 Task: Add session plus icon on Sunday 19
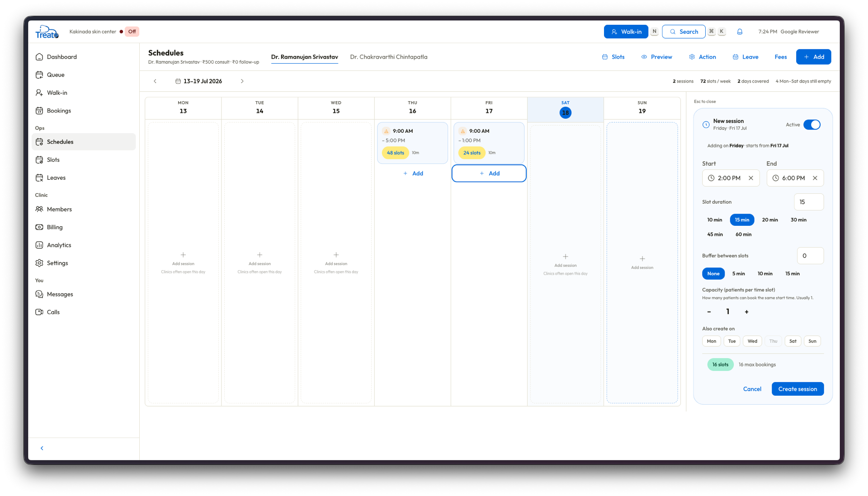[642, 259]
